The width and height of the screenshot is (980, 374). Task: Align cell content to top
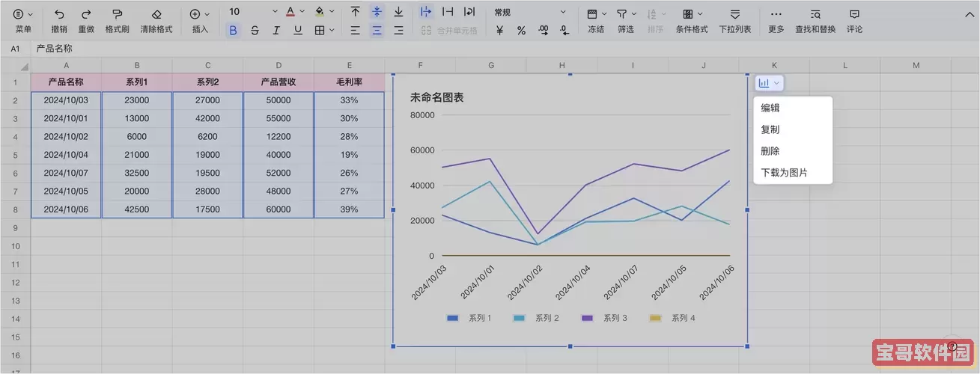[355, 12]
